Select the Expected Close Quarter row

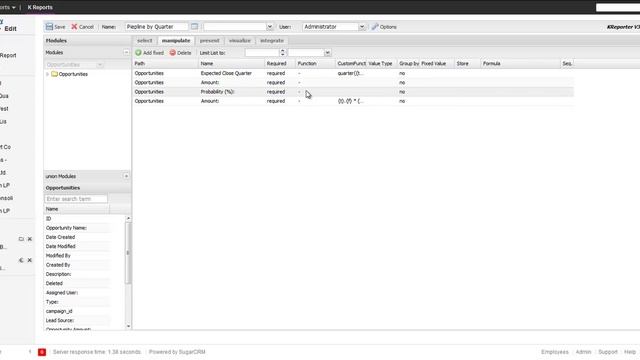pos(353,73)
